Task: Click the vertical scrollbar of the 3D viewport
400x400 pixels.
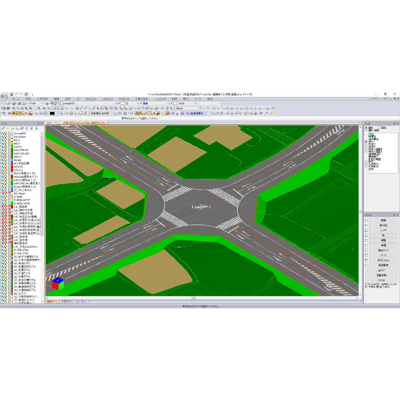Action: (360, 211)
